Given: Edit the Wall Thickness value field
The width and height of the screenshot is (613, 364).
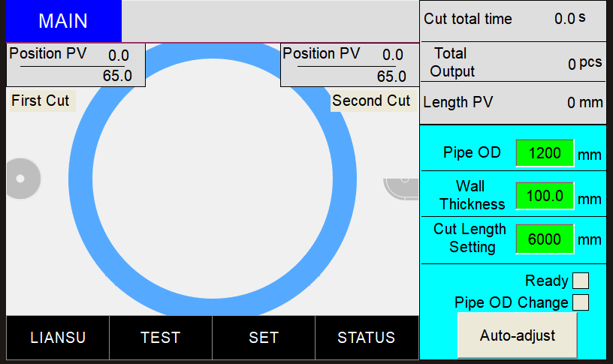Looking at the screenshot, I should pyautogui.click(x=545, y=196).
